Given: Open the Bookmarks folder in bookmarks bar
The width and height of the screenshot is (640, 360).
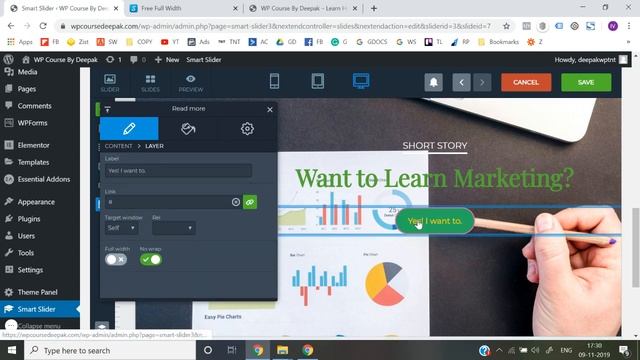Looking at the screenshot, I should tap(498, 42).
